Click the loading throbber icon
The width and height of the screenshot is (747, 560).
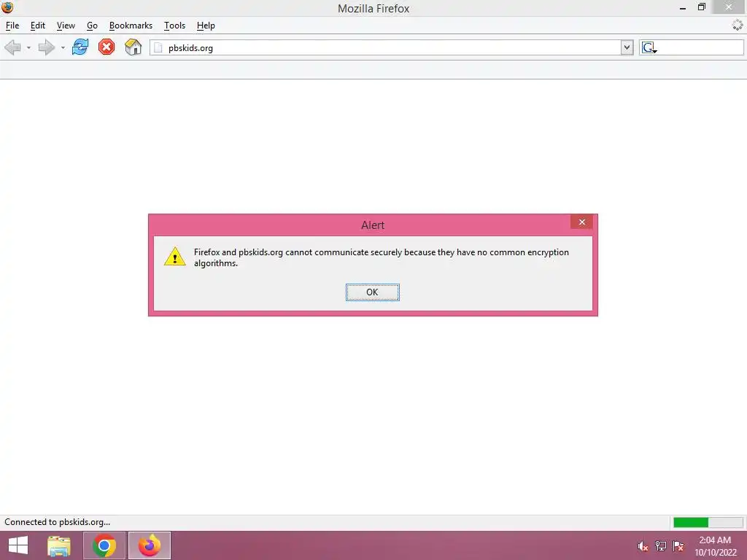pos(737,26)
